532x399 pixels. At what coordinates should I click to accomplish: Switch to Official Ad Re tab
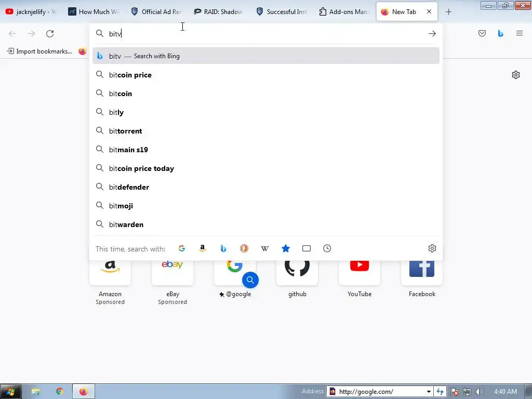pos(156,12)
